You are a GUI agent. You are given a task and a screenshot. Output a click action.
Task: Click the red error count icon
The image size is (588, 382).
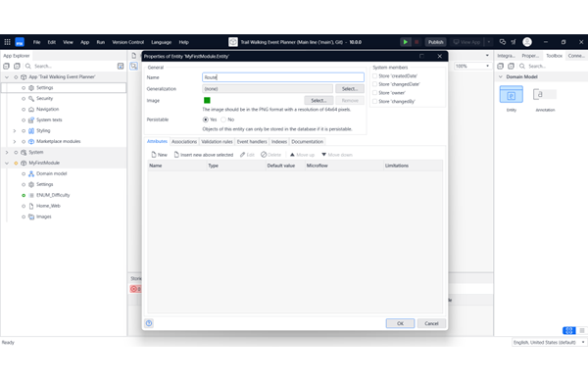pos(134,289)
